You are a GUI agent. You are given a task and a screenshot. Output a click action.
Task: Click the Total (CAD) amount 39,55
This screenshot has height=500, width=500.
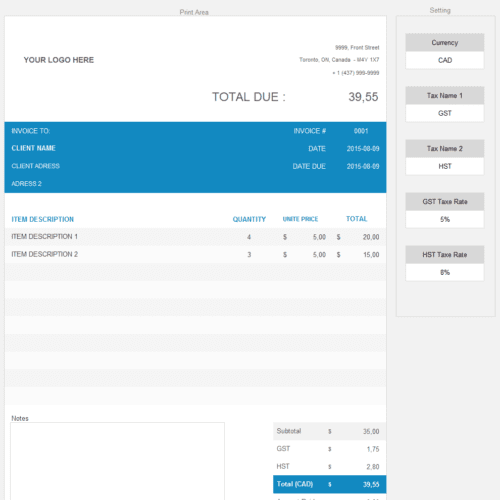pyautogui.click(x=371, y=484)
